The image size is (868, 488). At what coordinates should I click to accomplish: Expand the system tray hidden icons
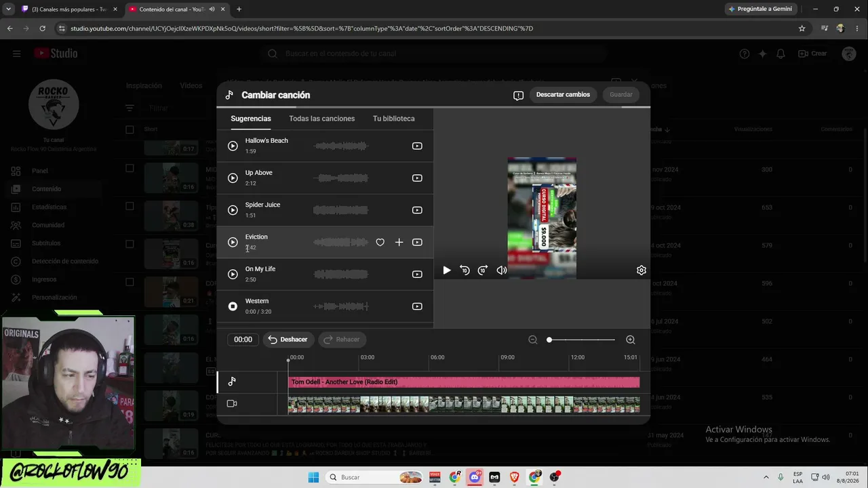pyautogui.click(x=766, y=477)
